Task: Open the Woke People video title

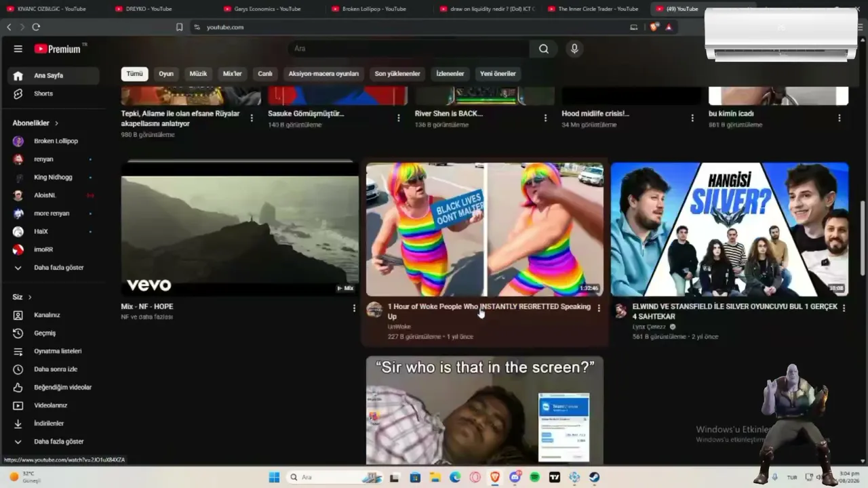Action: [489, 311]
